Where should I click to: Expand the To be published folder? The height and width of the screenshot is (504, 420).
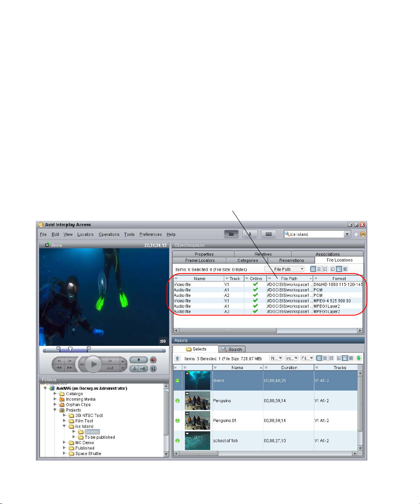point(74,437)
